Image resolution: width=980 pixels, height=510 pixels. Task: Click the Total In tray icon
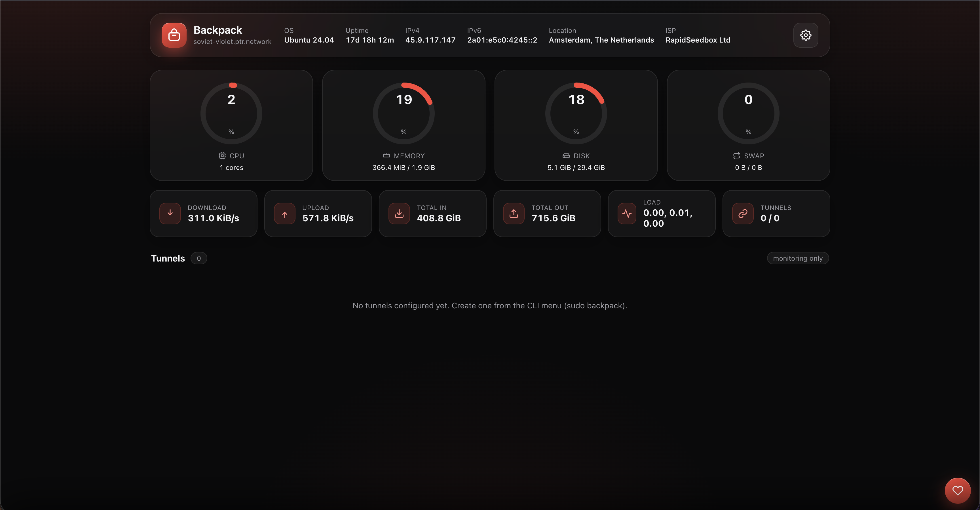click(x=399, y=214)
